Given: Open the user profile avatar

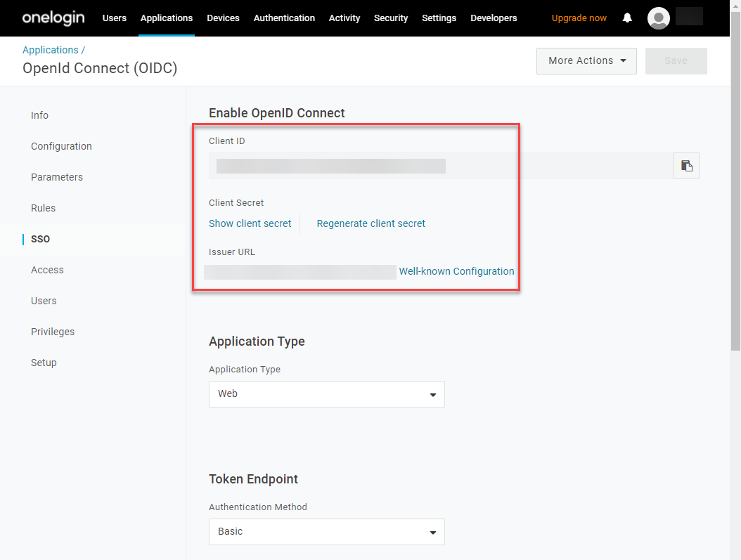Looking at the screenshot, I should click(658, 18).
